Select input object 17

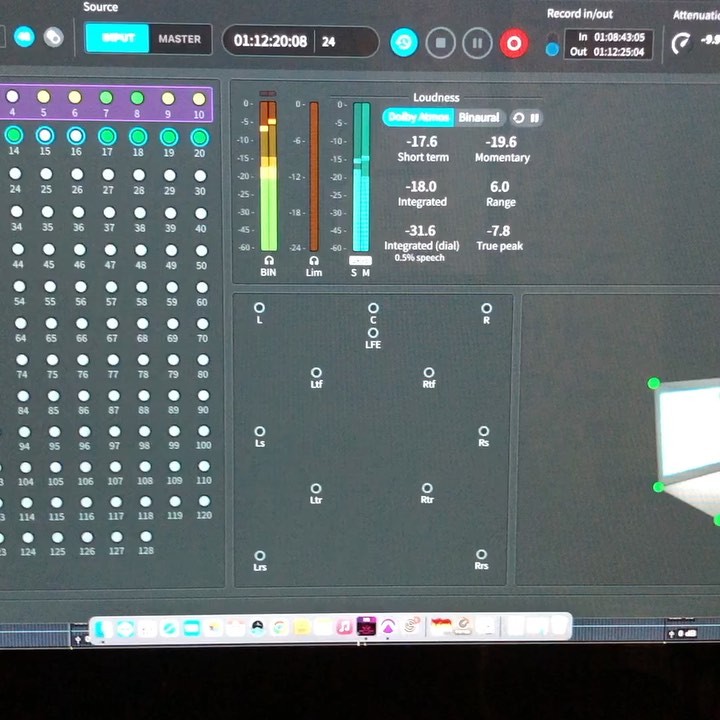tap(107, 136)
